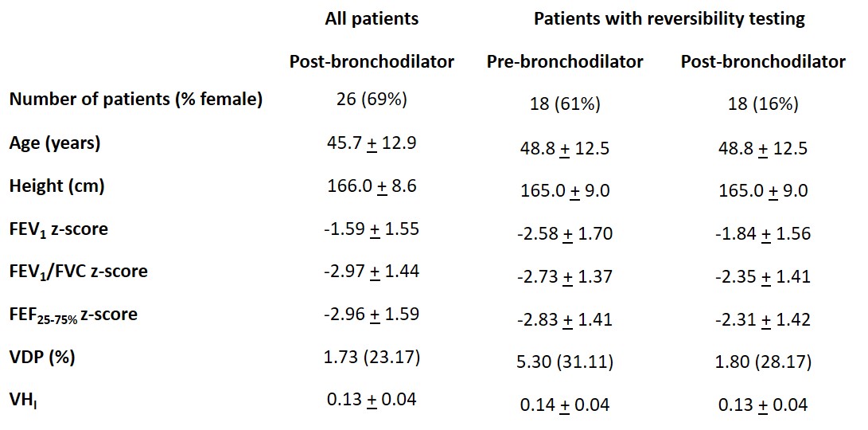The height and width of the screenshot is (430, 868).
Task: Click the "26 (69%)" patient count cell
Action: (x=372, y=100)
